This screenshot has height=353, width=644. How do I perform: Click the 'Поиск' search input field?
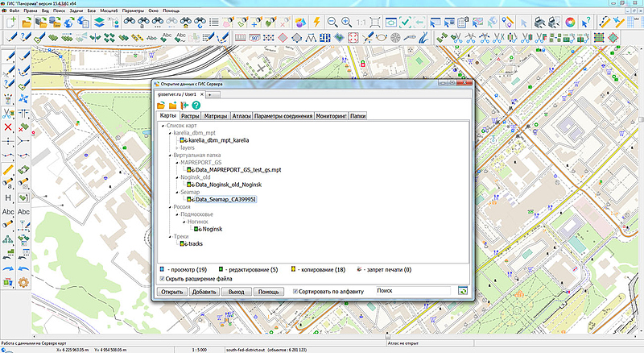[x=415, y=291]
